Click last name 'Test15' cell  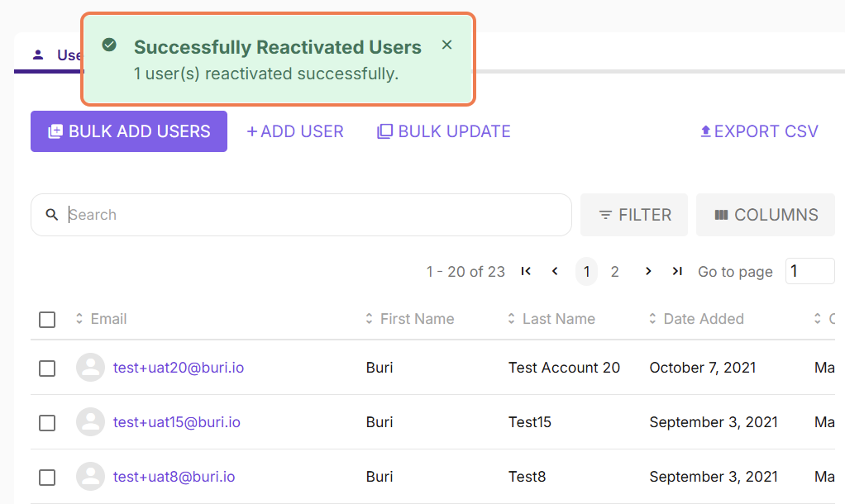click(530, 422)
